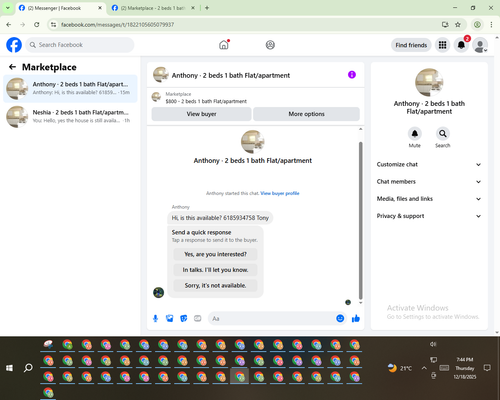The width and height of the screenshot is (500, 400).
Task: Open the Chrome tab search dropdown
Action: pyautogui.click(x=8, y=8)
